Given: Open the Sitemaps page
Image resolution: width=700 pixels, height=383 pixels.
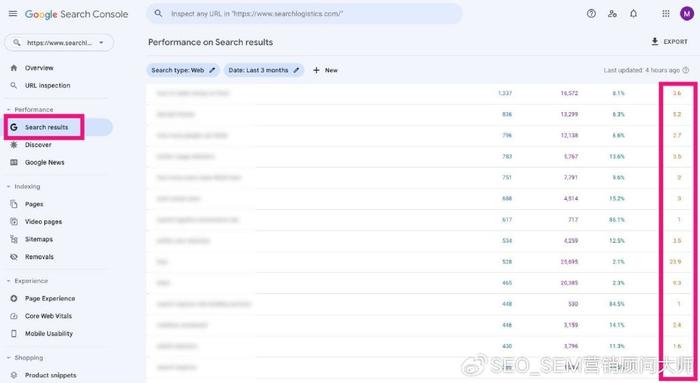Looking at the screenshot, I should tap(38, 239).
